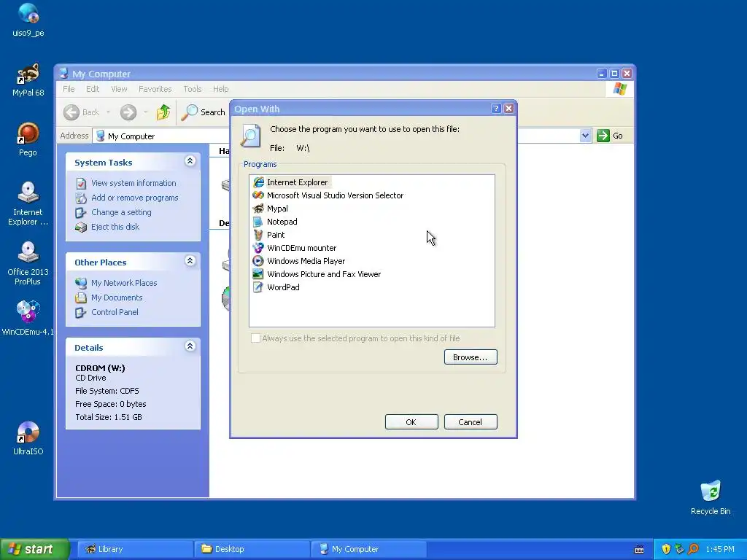
Task: Select the Pego desktop shortcut
Action: coord(28,139)
